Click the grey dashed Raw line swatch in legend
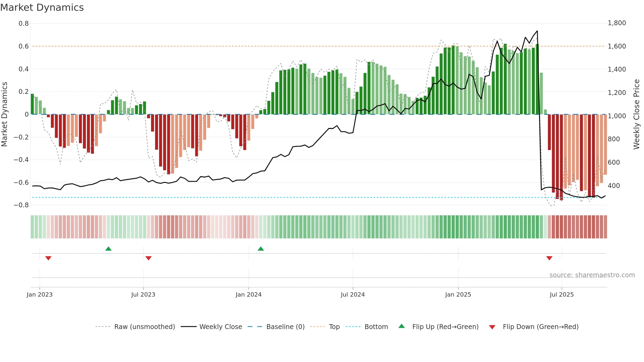644x362 pixels. [x=103, y=327]
